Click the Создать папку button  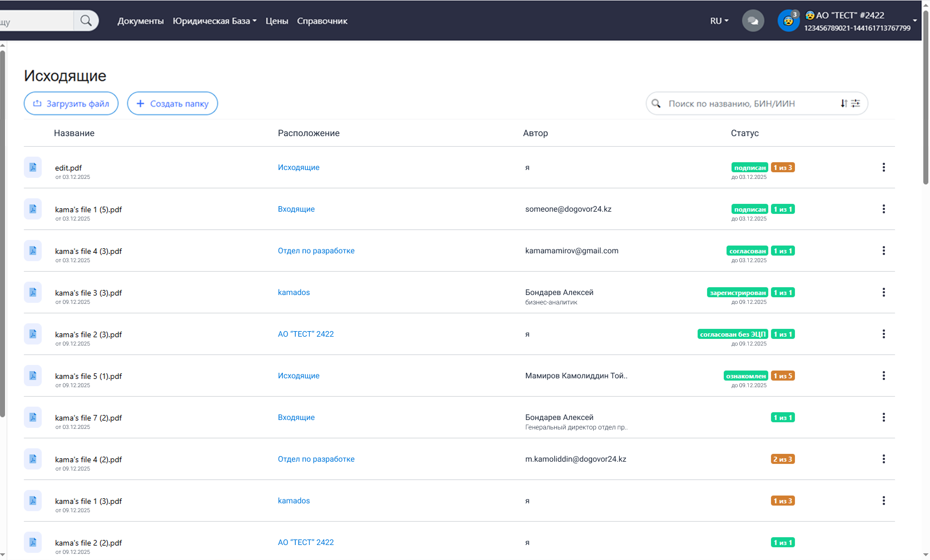(172, 103)
